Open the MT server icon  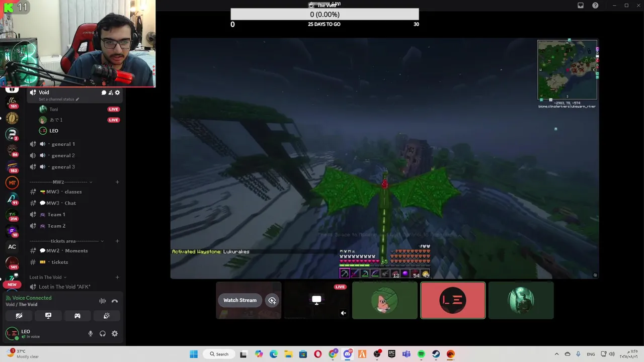coord(12,183)
